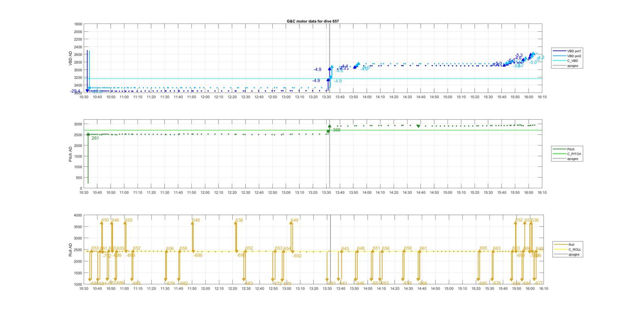Viewport: 644px width, 319px height.
Task: Click roll label '-682'
Action: pos(183,283)
